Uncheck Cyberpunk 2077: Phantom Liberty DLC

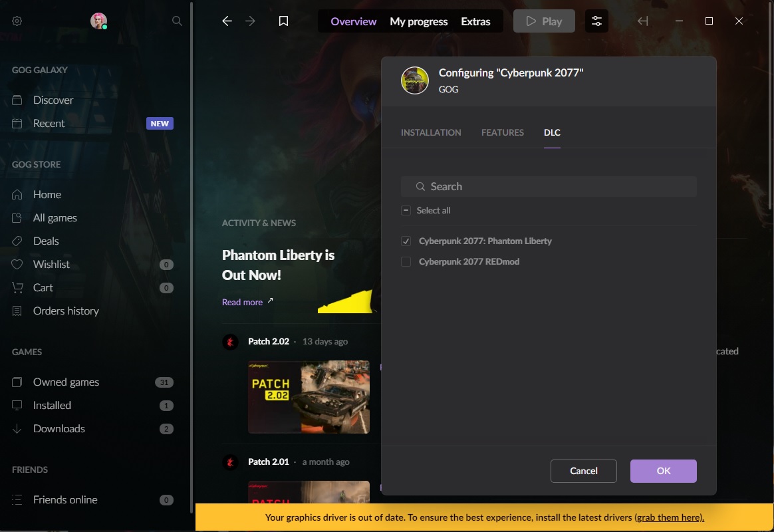point(406,241)
